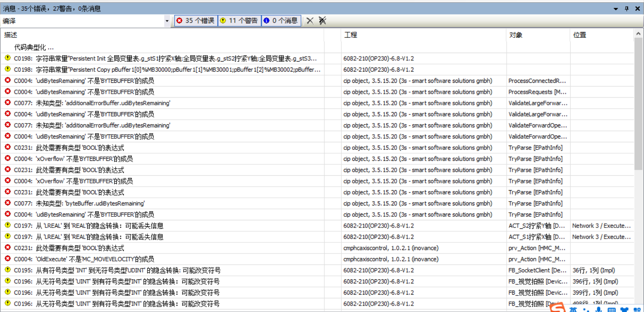Clear all messages with the crossed-out X icon
Image resolution: width=644 pixels, height=312 pixels.
point(323,20)
